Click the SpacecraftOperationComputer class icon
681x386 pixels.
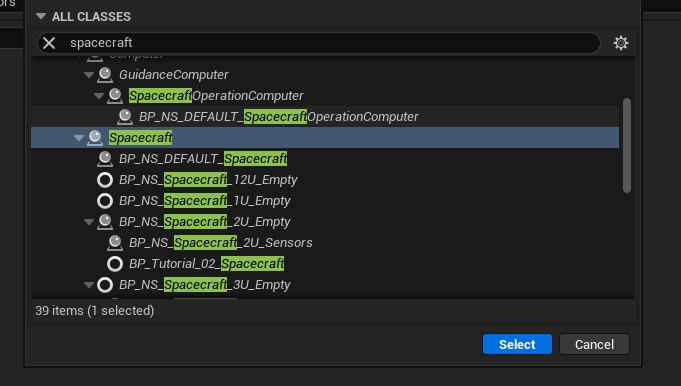115,96
